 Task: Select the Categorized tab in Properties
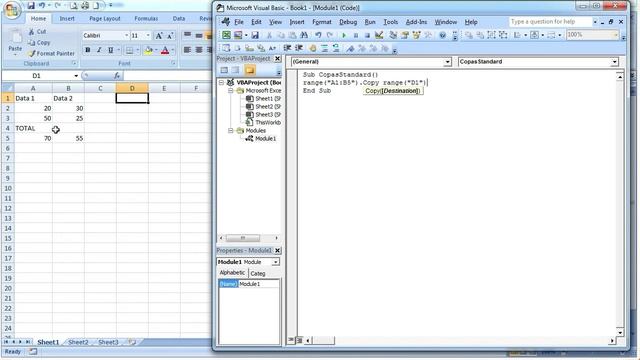pos(258,273)
